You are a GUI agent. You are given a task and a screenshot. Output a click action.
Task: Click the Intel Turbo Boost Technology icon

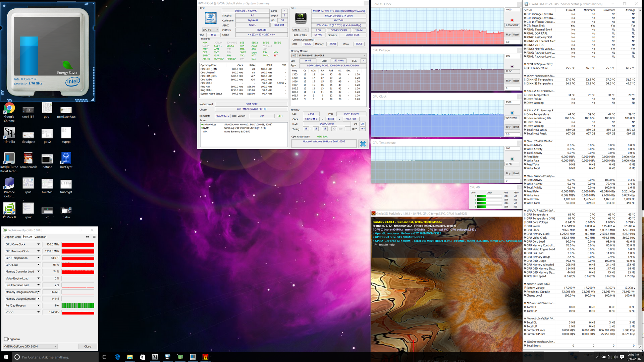(9, 159)
